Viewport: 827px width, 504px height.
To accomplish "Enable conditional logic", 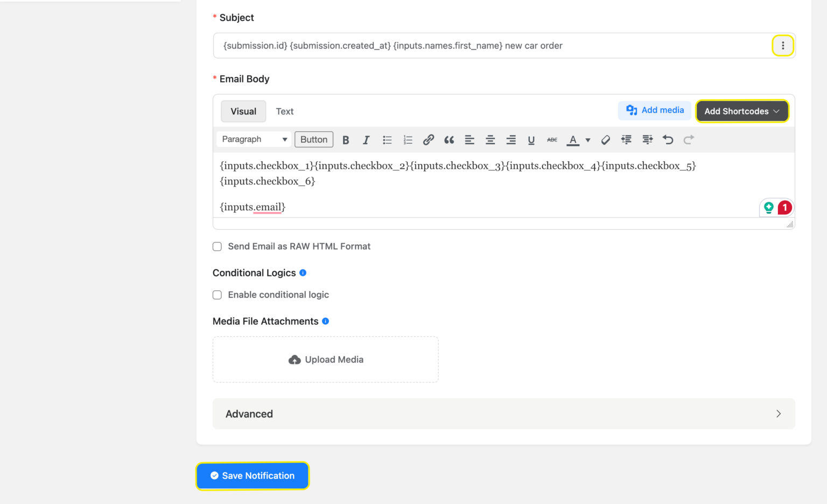I will (x=217, y=295).
